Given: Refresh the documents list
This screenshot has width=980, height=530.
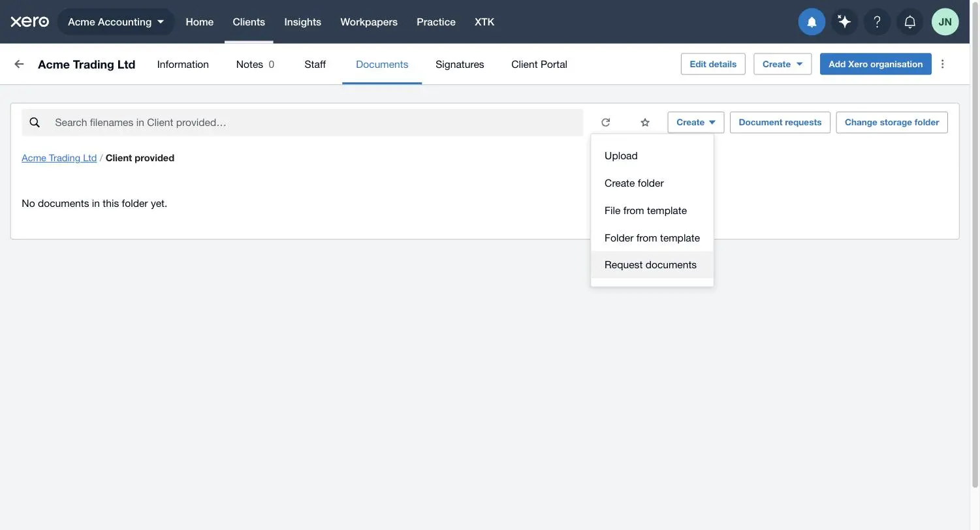Looking at the screenshot, I should click(x=606, y=122).
